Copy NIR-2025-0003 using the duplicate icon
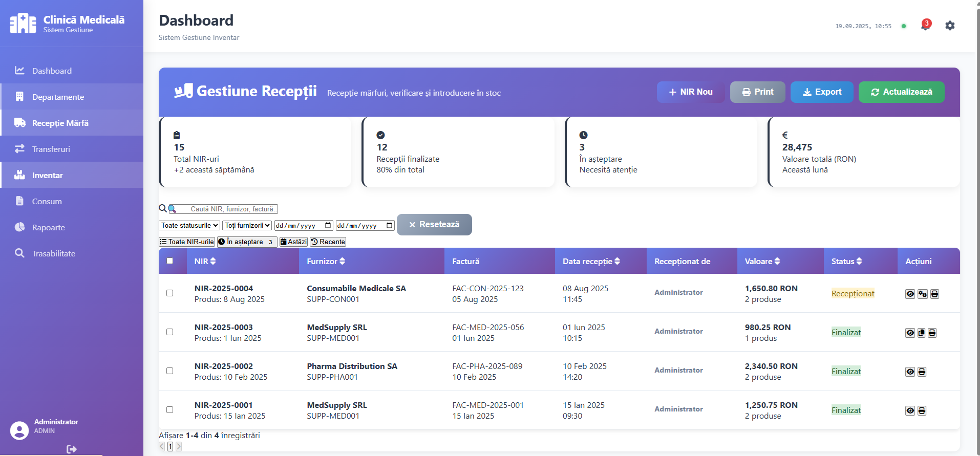The height and width of the screenshot is (456, 980). pos(921,333)
